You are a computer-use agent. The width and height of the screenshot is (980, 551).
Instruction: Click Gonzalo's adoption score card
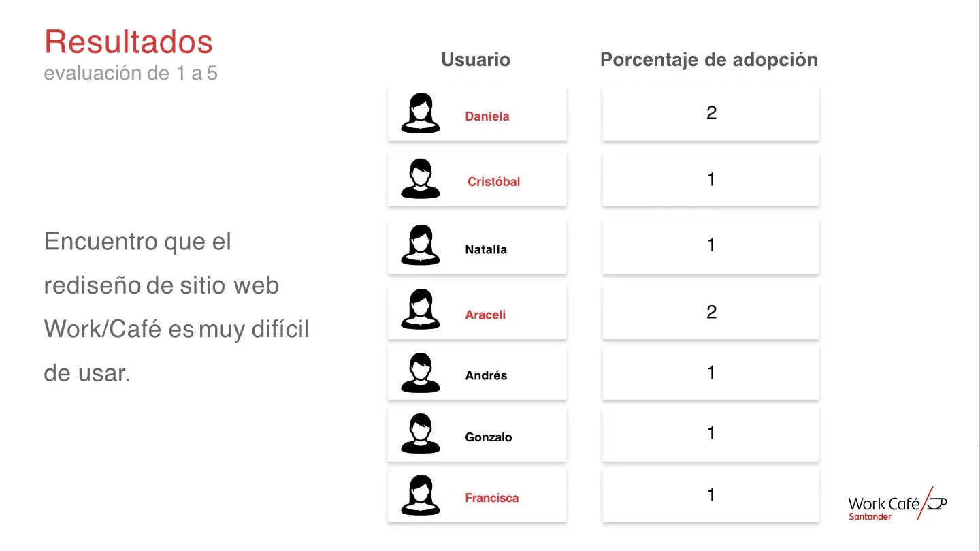710,434
